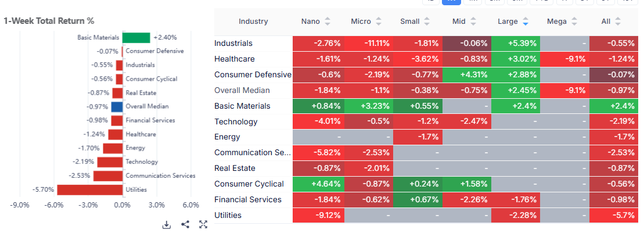Click Industrials Large cell showing +5.39%
Image resolution: width=644 pixels, height=247 pixels.
pos(515,44)
